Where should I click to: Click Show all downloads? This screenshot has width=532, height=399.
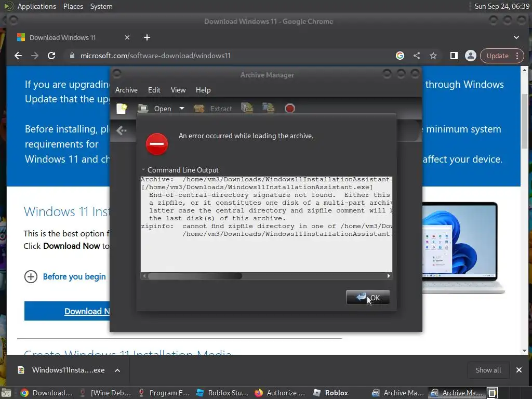[488, 370]
